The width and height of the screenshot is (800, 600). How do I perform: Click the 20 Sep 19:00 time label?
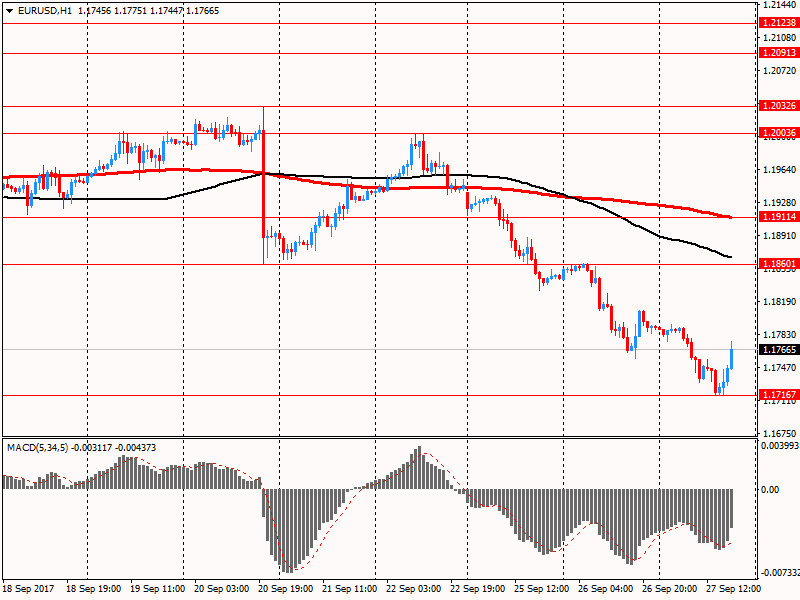[x=286, y=589]
